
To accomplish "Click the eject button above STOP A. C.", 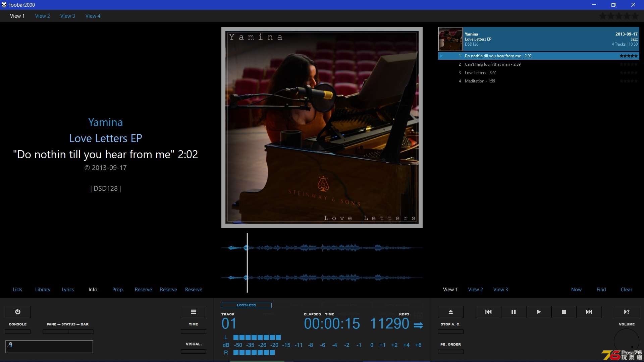I will (451, 312).
